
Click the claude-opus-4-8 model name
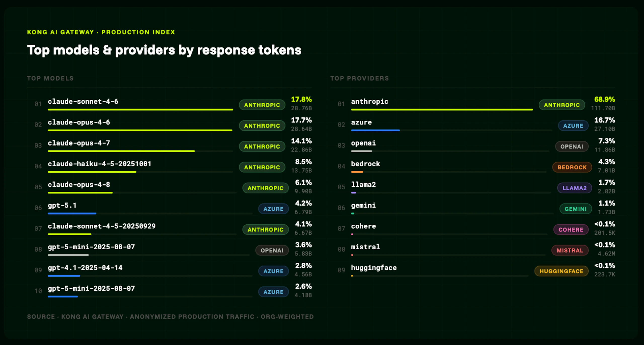coord(79,185)
